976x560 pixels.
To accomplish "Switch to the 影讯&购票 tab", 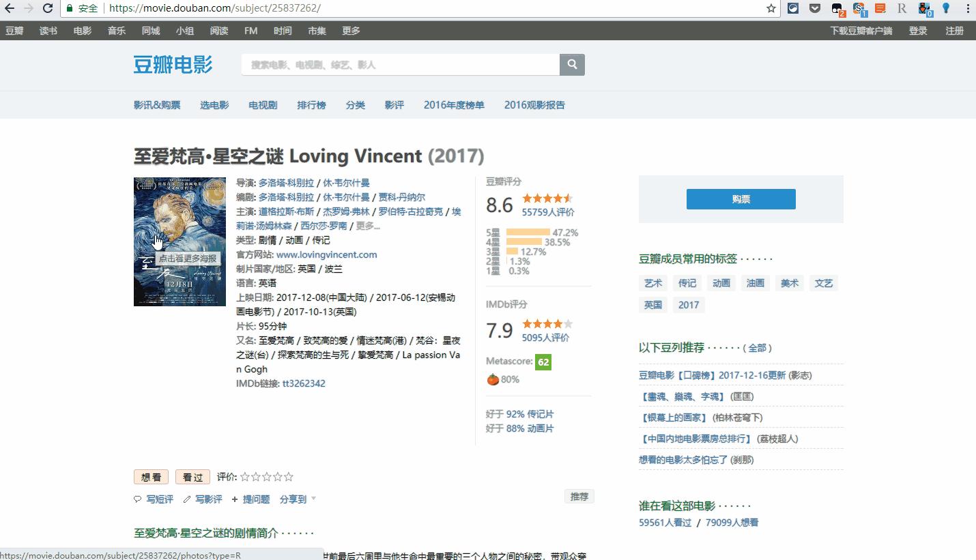I will [157, 105].
